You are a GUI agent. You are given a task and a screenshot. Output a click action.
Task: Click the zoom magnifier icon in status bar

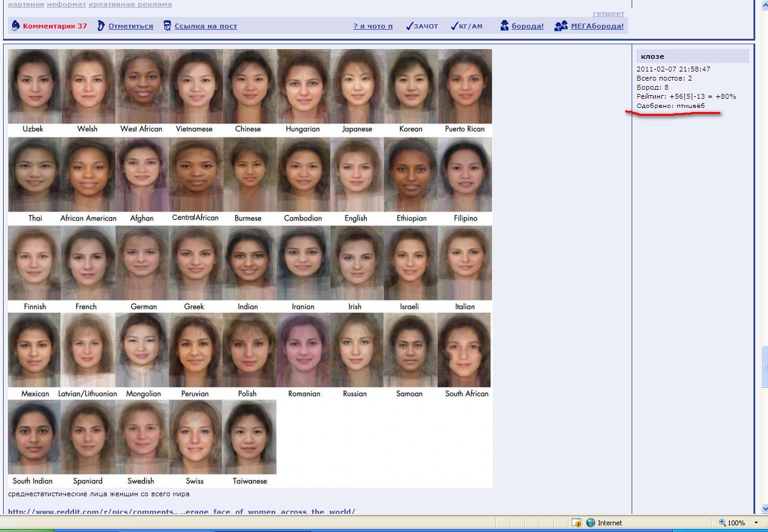pyautogui.click(x=722, y=522)
